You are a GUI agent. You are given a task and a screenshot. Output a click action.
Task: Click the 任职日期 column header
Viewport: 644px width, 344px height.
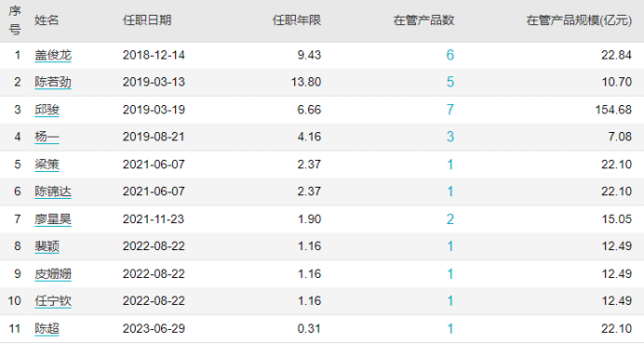(147, 20)
